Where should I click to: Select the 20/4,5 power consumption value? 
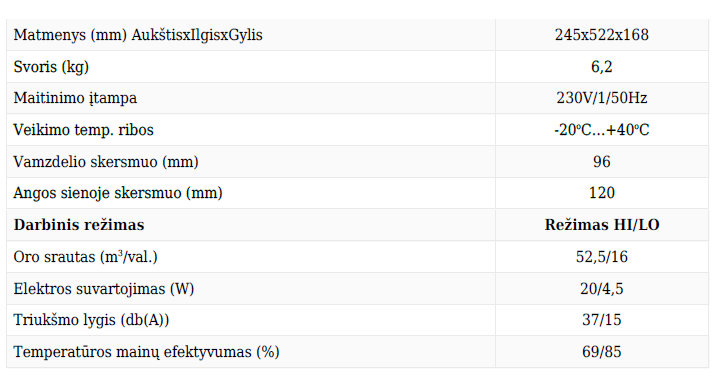coord(602,289)
